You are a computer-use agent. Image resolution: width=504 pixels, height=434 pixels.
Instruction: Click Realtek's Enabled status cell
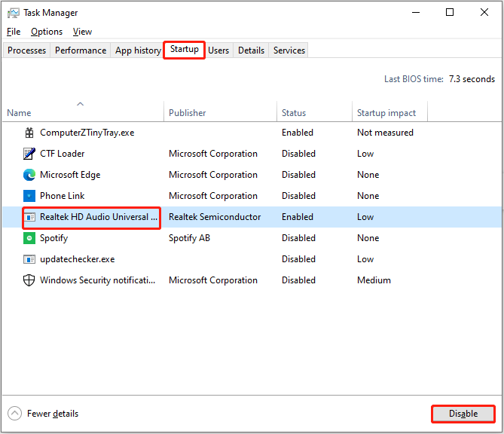pyautogui.click(x=298, y=217)
